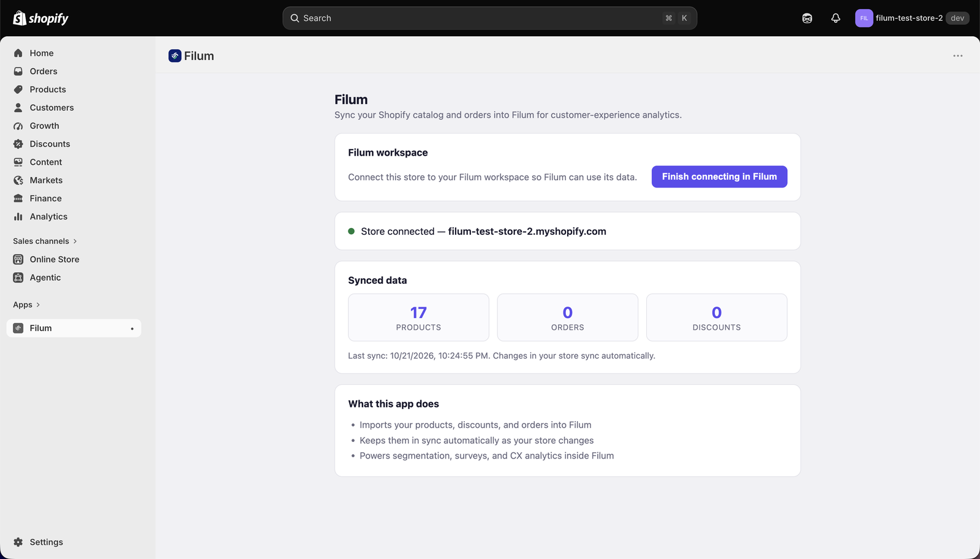
Task: Click the Discounts label in sidebar
Action: click(50, 144)
